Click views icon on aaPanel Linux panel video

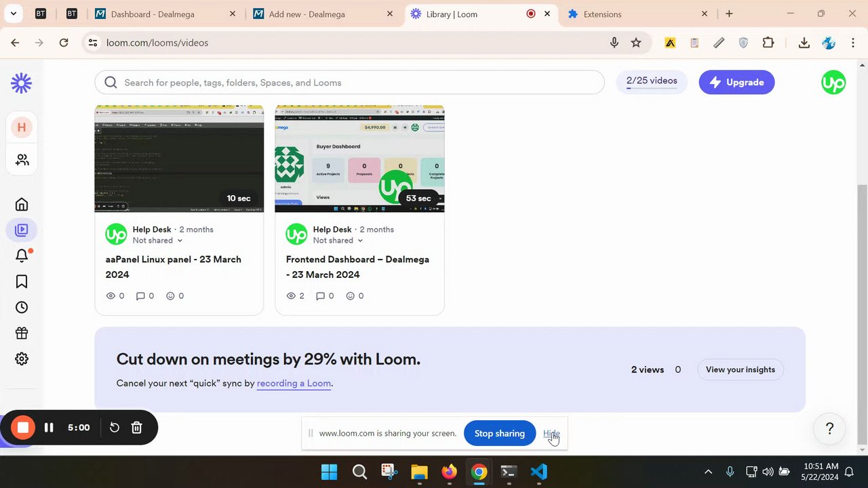coord(111,296)
